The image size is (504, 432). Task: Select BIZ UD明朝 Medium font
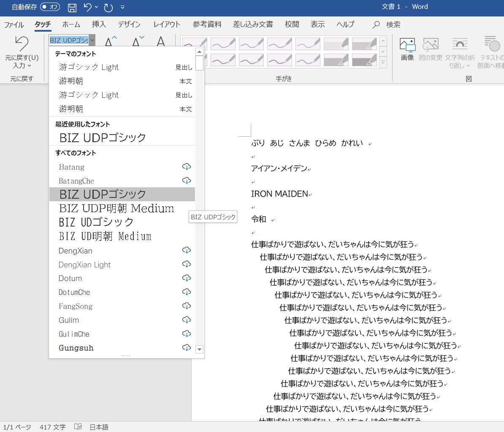(122, 236)
